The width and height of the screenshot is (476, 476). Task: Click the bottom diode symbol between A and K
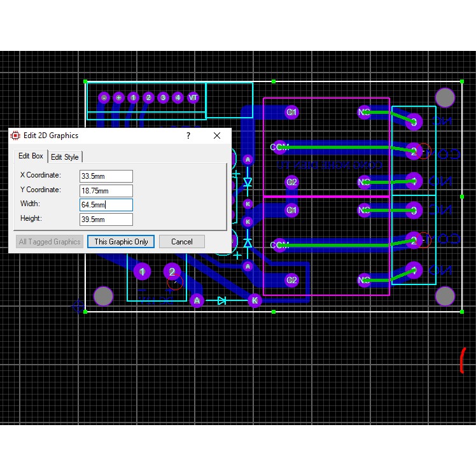221,300
